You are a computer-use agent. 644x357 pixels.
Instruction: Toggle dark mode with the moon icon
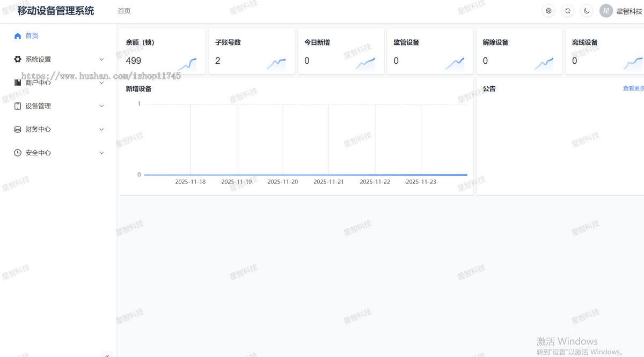point(587,11)
